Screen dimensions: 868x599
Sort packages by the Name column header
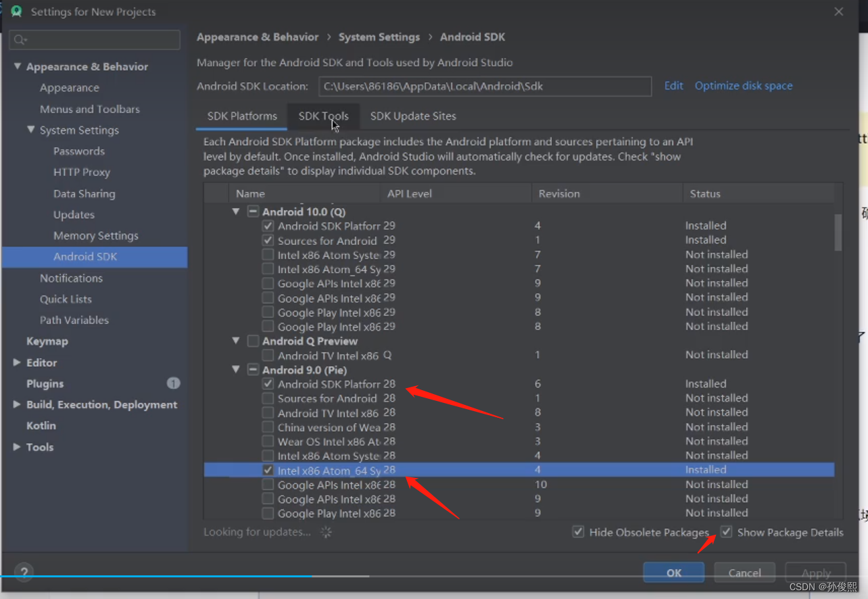(x=305, y=193)
